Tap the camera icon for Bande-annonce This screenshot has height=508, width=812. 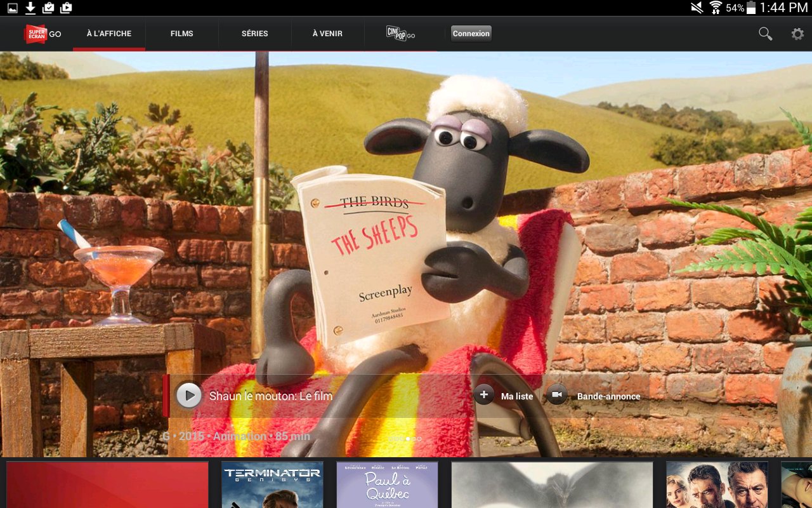556,395
